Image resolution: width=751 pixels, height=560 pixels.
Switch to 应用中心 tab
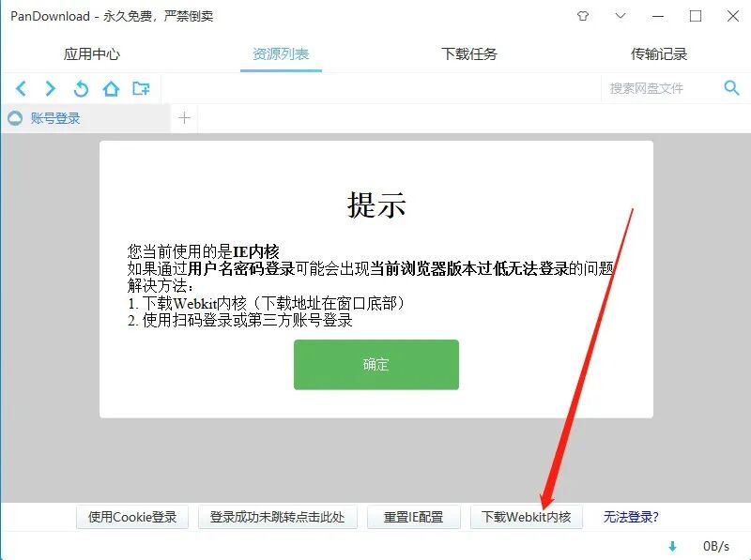pos(91,54)
